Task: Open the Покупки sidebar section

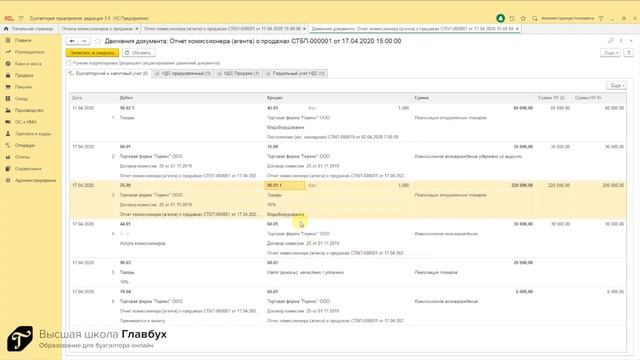Action: coord(23,87)
